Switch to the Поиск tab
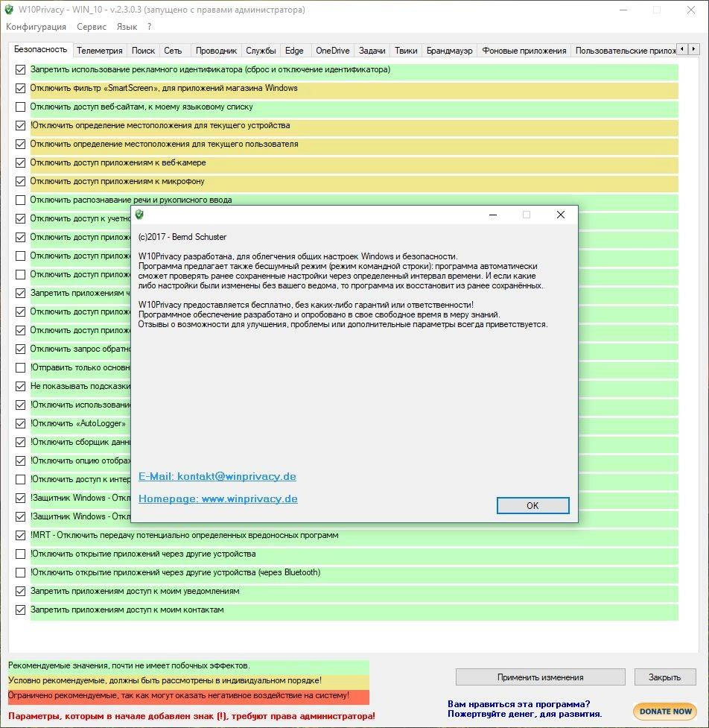 [144, 51]
